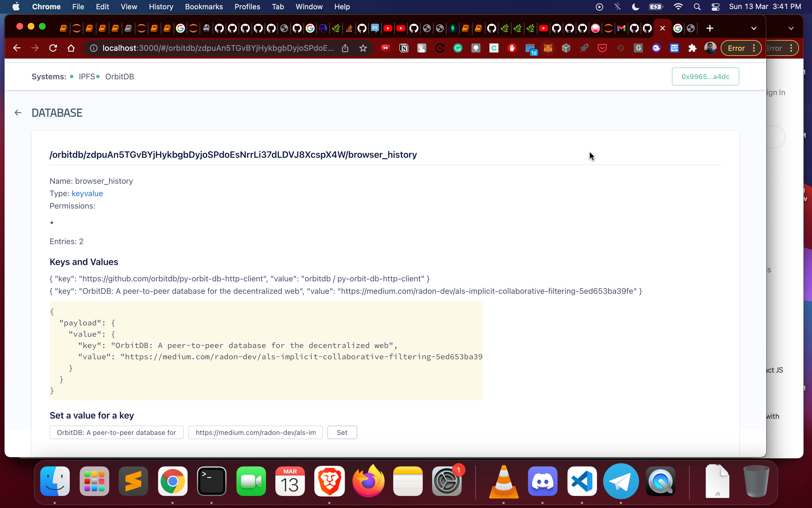This screenshot has height=508, width=812.
Task: Open Brave browser from the dock
Action: (330, 481)
